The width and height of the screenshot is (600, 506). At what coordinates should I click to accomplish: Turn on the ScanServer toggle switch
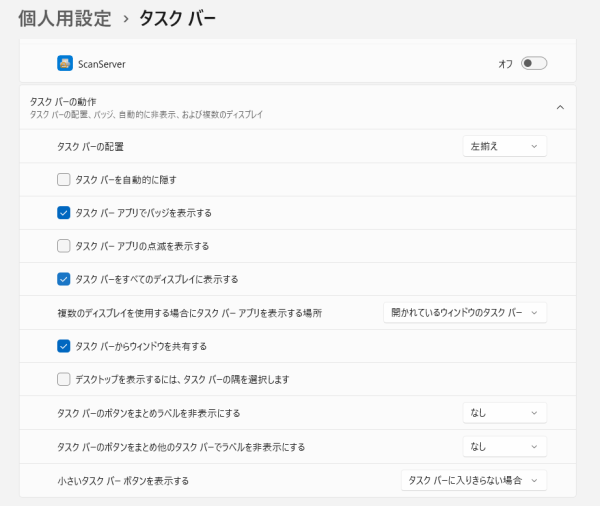pos(534,63)
